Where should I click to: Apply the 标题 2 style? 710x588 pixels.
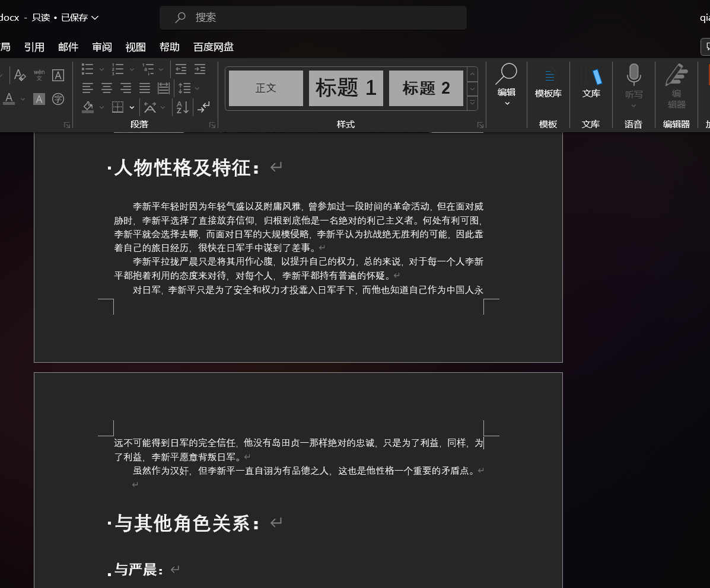[x=426, y=88]
